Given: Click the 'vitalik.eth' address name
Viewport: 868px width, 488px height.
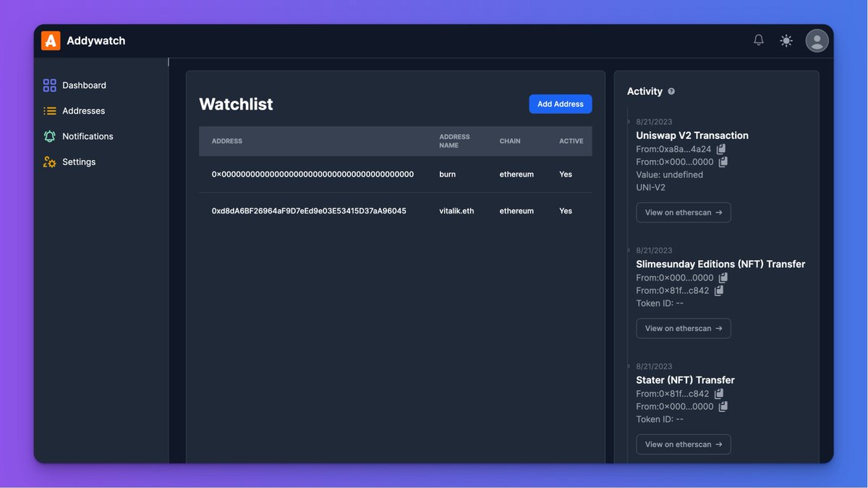Looking at the screenshot, I should coord(456,211).
